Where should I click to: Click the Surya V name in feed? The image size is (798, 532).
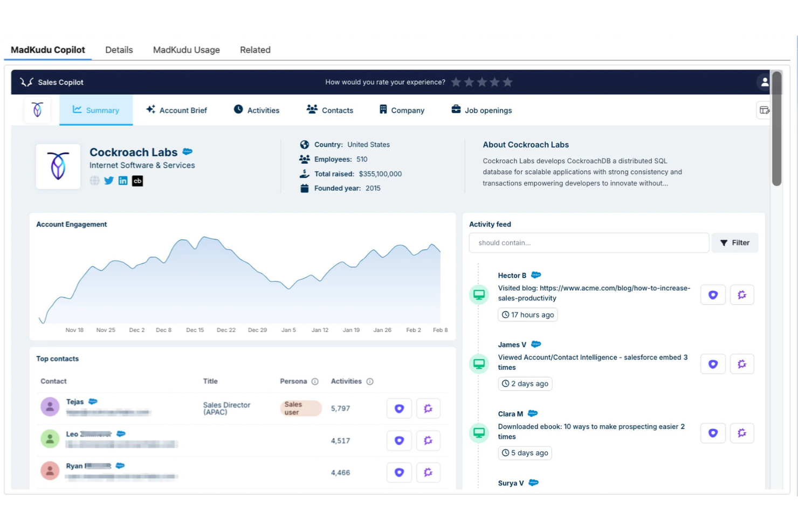coord(511,483)
